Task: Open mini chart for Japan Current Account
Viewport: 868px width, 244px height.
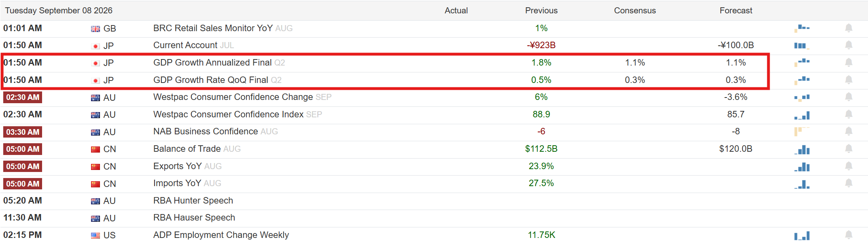Action: pos(802,45)
